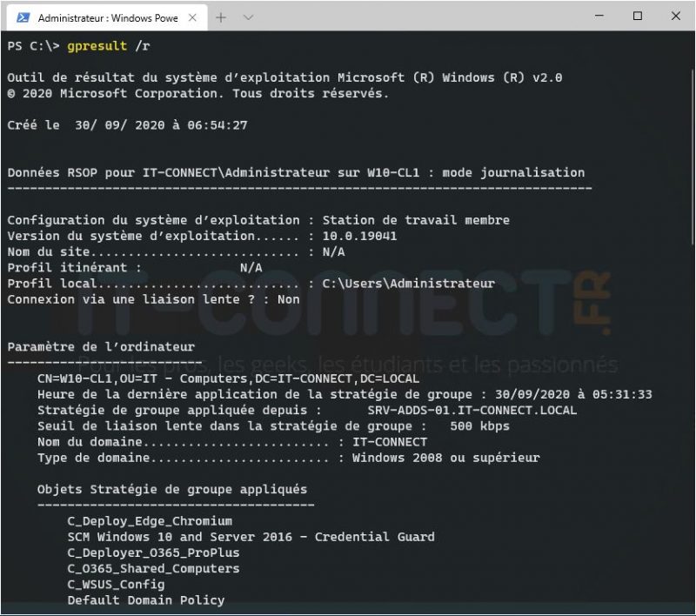The width and height of the screenshot is (696, 616).
Task: Click the 'Nom du domaine' line showing IT-CONNECT
Action: [x=232, y=442]
